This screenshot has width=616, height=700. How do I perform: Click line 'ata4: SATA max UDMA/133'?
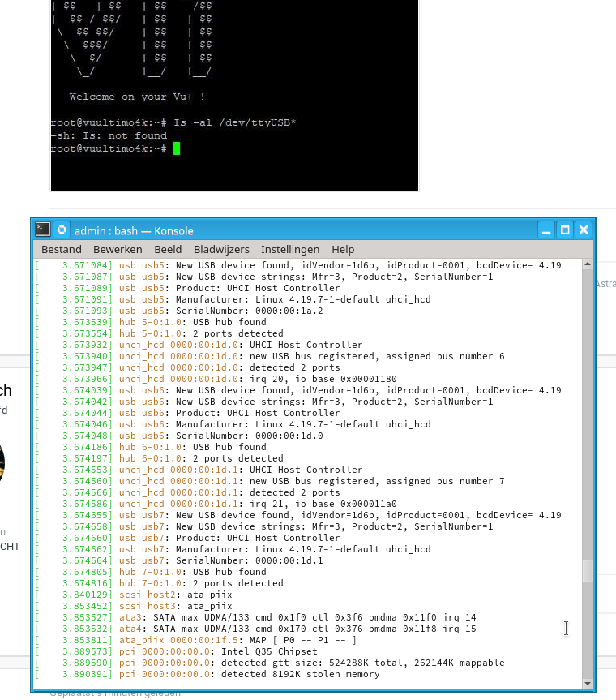pos(297,629)
